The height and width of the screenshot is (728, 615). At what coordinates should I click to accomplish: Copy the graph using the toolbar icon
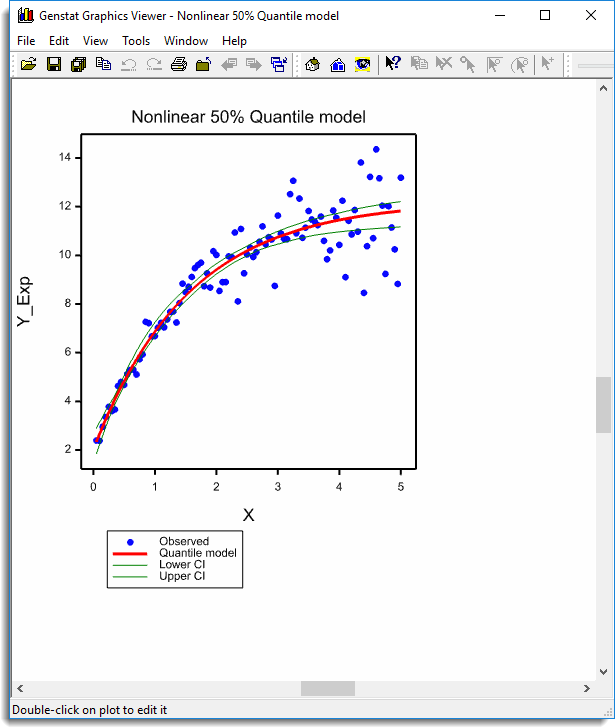pyautogui.click(x=103, y=64)
